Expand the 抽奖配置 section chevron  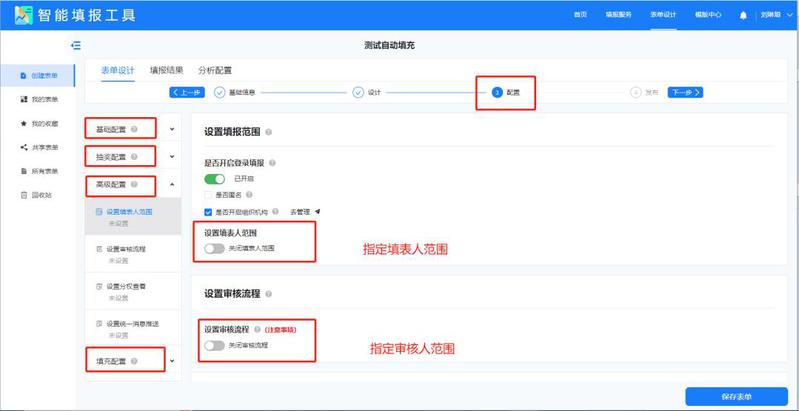(x=172, y=157)
